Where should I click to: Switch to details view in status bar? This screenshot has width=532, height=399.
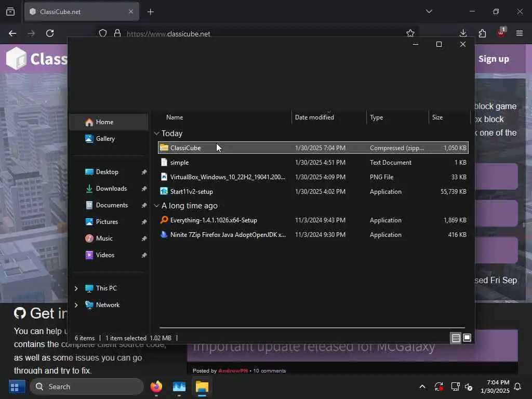(456, 338)
